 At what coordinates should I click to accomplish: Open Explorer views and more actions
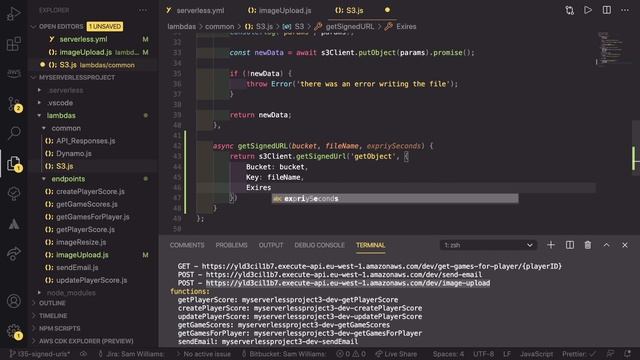point(142,10)
